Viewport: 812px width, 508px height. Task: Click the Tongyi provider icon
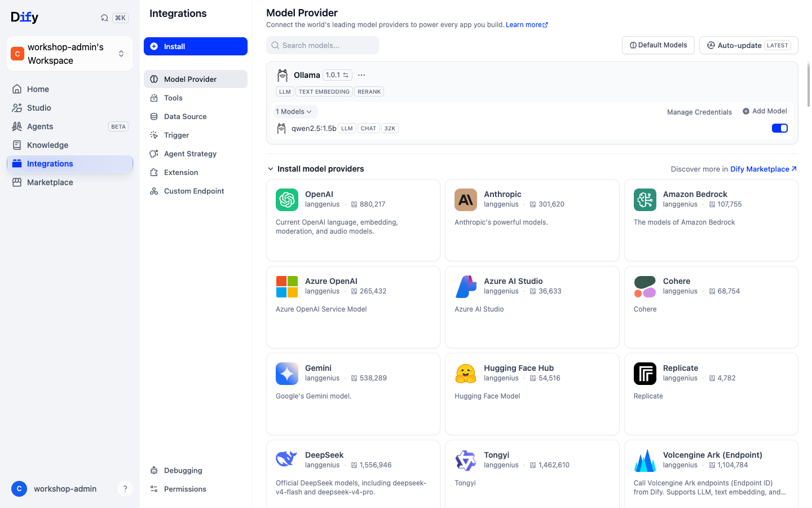[x=466, y=461]
